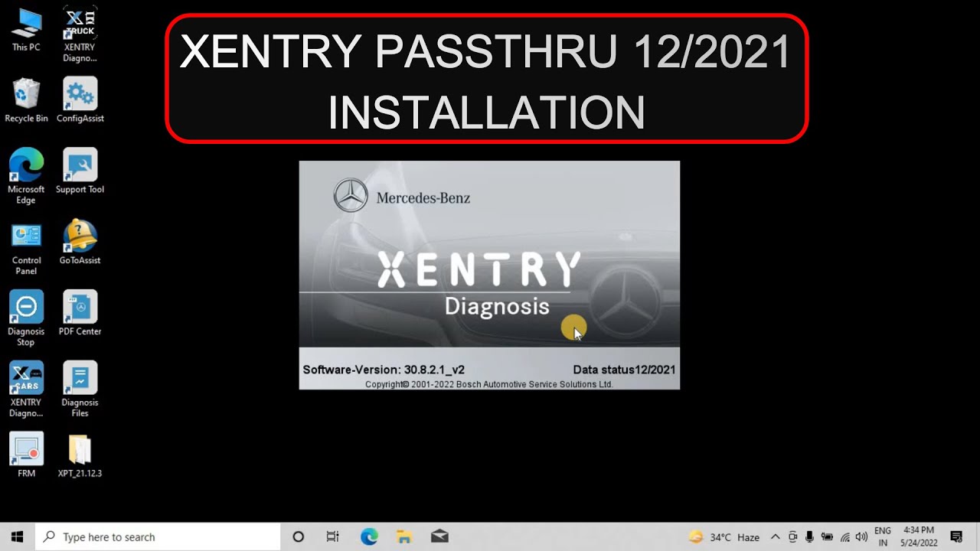Select the Microsoft Edge desktop shortcut

coord(26,176)
